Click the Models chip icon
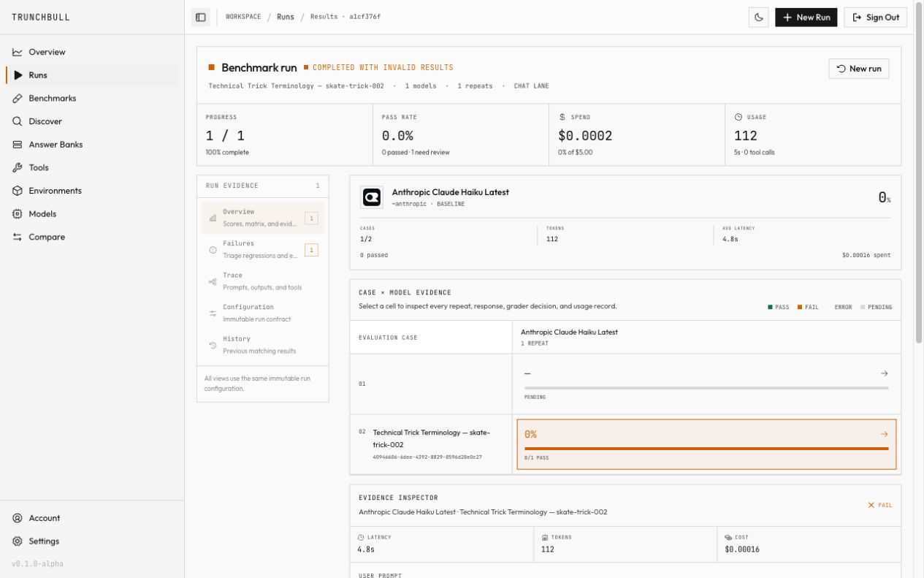The height and width of the screenshot is (578, 924). (18, 214)
